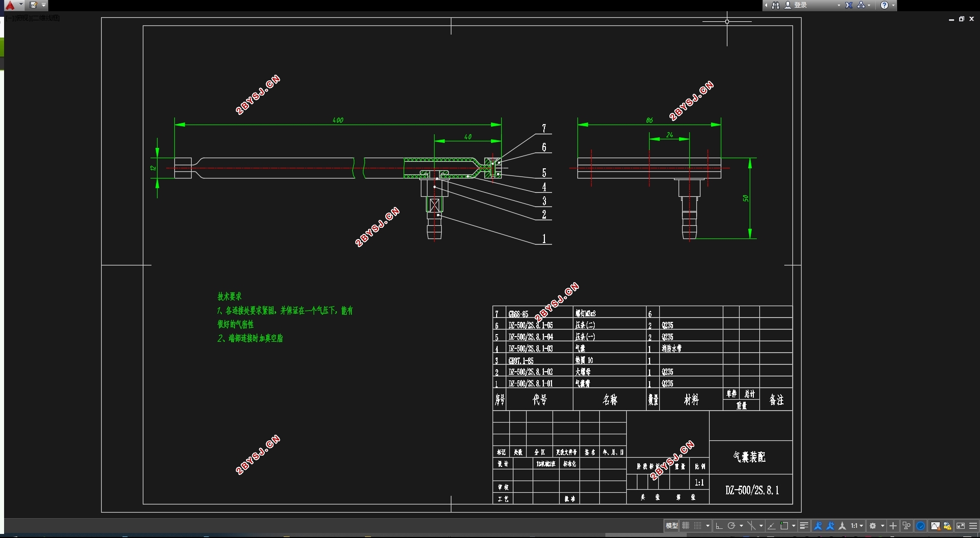Screen dimensions: 980x538
Task: Collapse the InfoCenter left arrow
Action: point(766,5)
